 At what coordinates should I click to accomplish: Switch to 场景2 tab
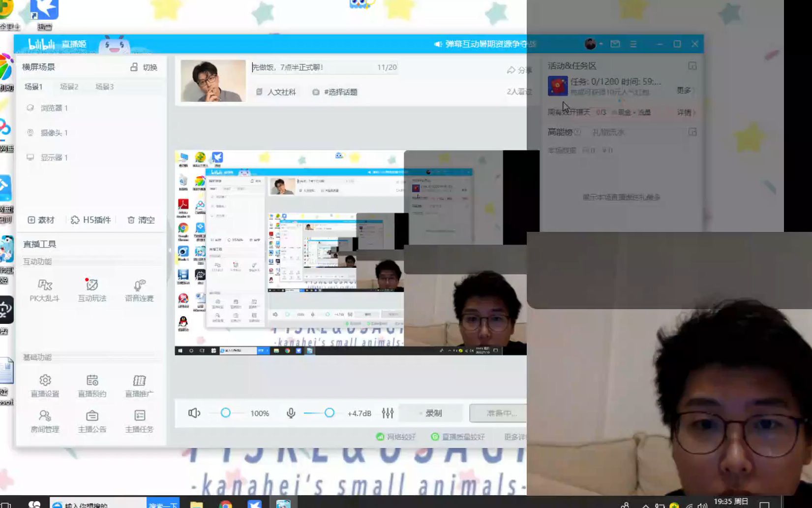pos(69,87)
